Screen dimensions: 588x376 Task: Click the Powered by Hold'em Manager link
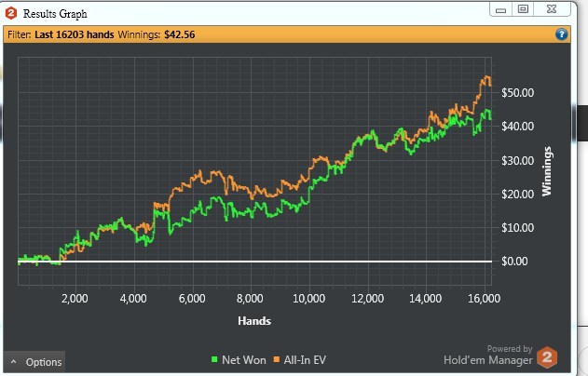point(488,355)
